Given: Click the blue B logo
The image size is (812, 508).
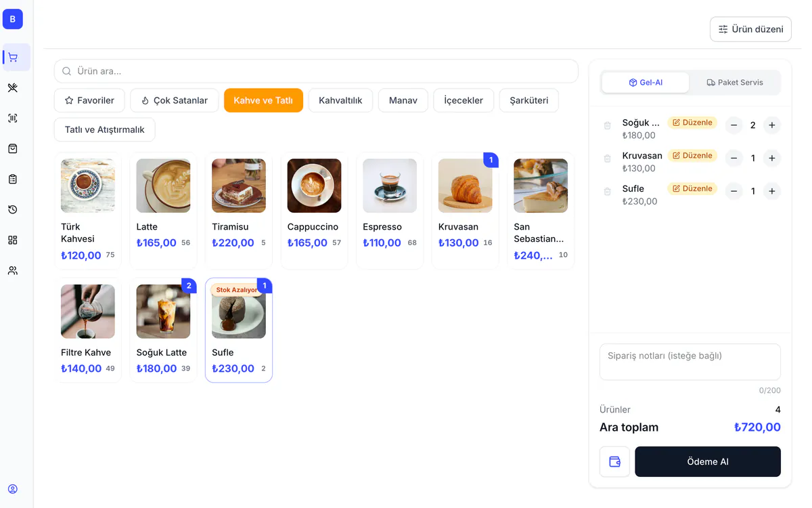Looking at the screenshot, I should (13, 19).
